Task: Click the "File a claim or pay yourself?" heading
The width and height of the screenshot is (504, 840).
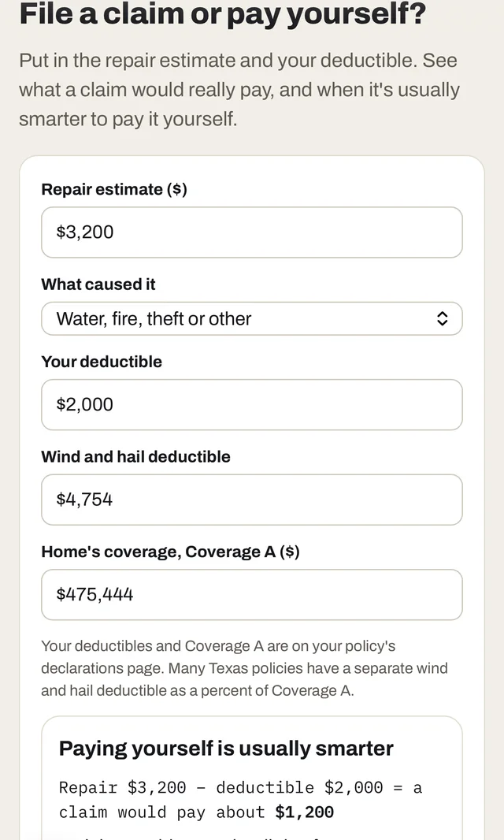Action: coord(223,13)
